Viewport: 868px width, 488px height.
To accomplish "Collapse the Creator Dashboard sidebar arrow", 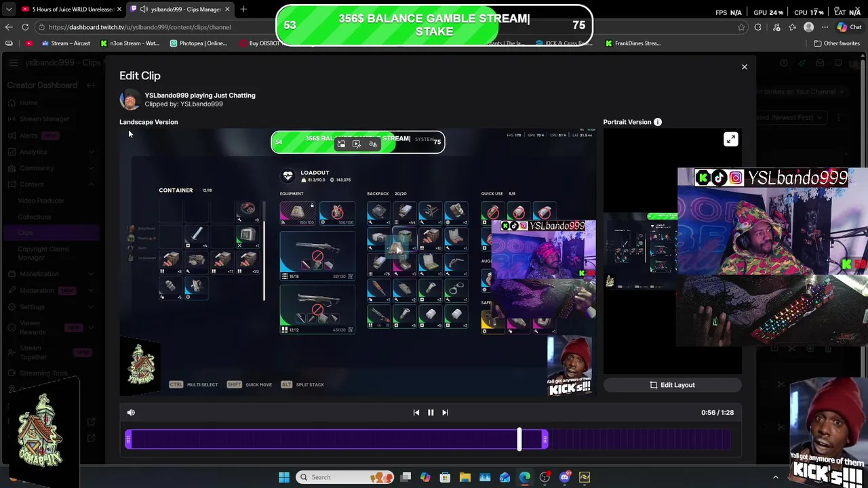I will coord(91,85).
